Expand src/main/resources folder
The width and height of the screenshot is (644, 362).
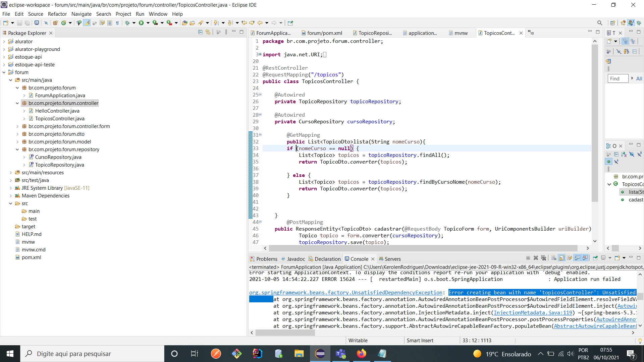11,173
